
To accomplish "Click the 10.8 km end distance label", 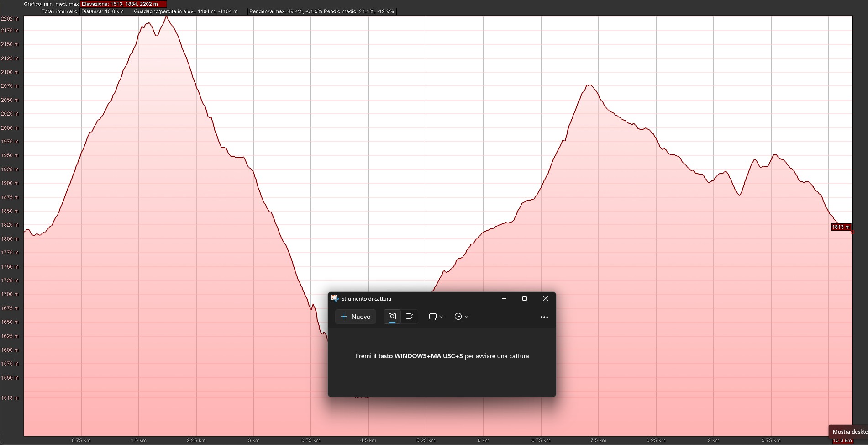I will 842,440.
